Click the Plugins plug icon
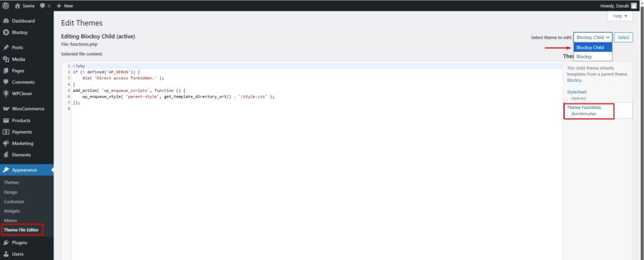This screenshot has height=260, width=644. (x=6, y=243)
